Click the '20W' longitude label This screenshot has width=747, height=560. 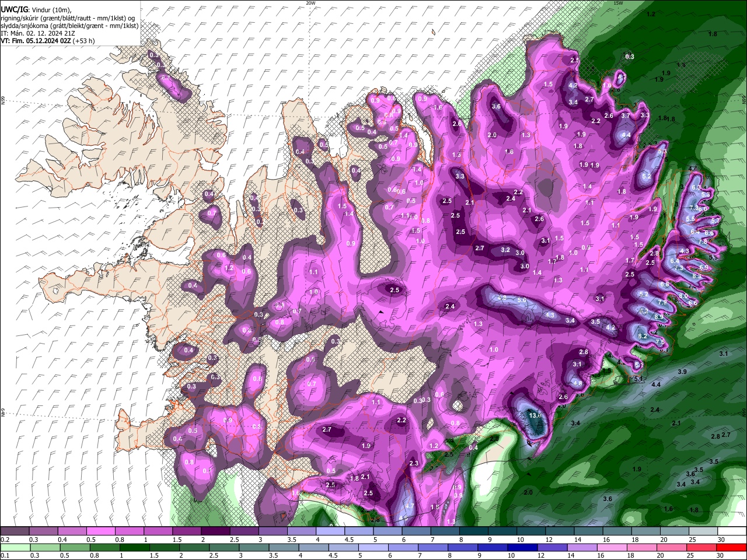(310, 3)
